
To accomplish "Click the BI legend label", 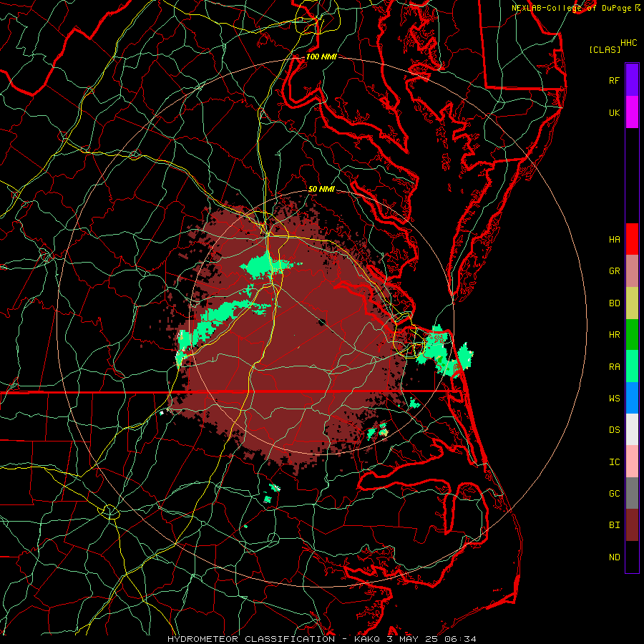I will point(614,525).
